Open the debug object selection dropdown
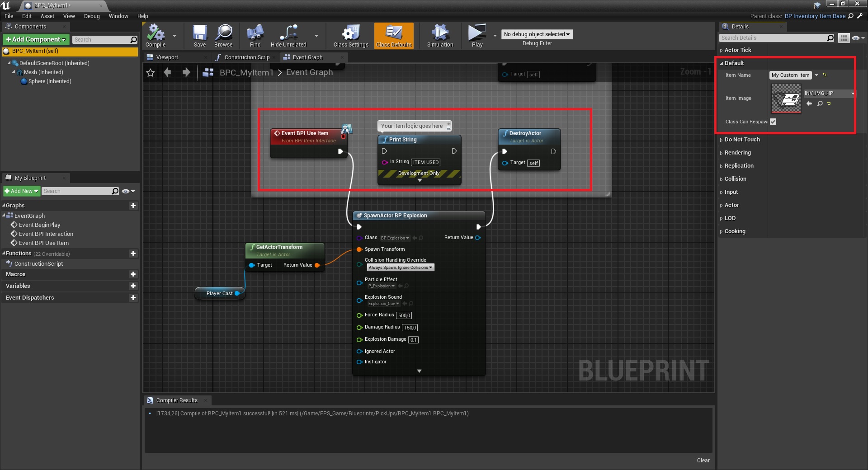The image size is (868, 470). click(537, 34)
